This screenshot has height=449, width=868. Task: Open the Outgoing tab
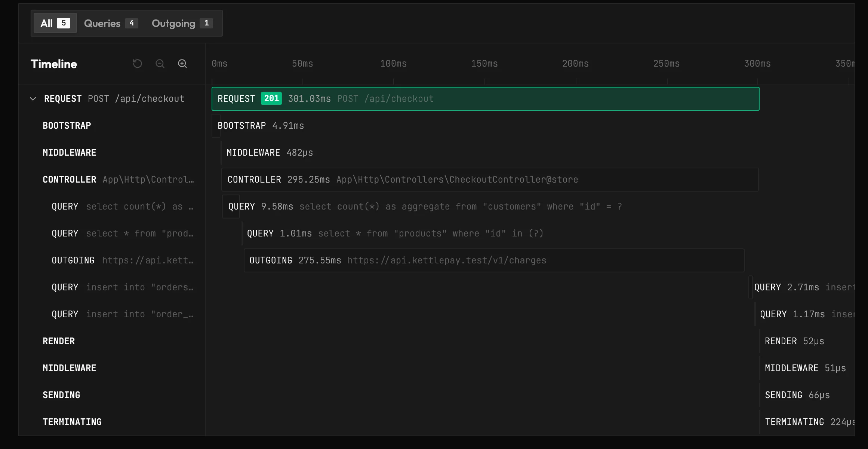(182, 23)
